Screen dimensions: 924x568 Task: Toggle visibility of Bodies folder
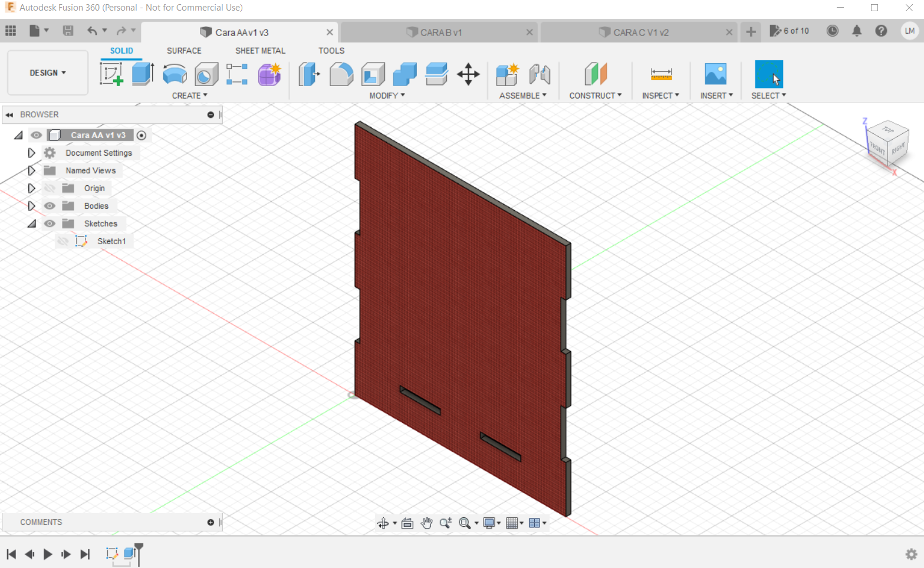[x=50, y=206]
